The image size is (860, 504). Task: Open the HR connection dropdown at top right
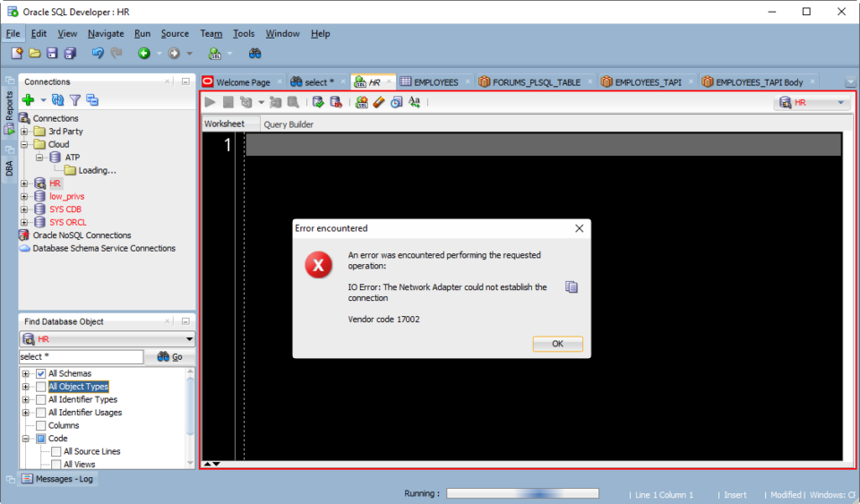point(813,102)
